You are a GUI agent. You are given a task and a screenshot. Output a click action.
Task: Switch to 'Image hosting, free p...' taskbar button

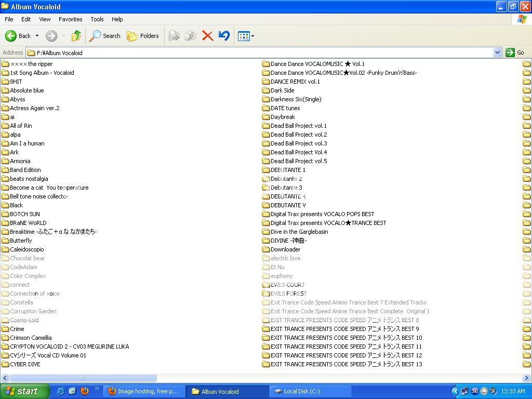coord(144,391)
